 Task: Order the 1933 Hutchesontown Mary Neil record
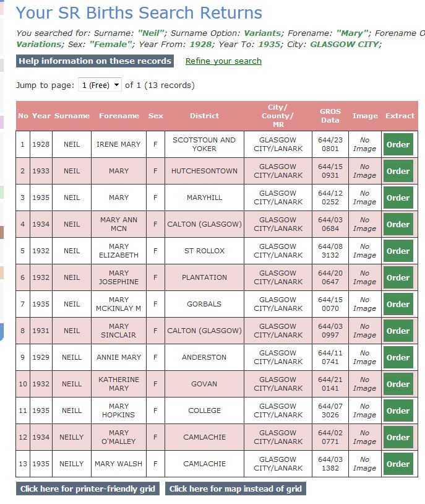pos(398,171)
